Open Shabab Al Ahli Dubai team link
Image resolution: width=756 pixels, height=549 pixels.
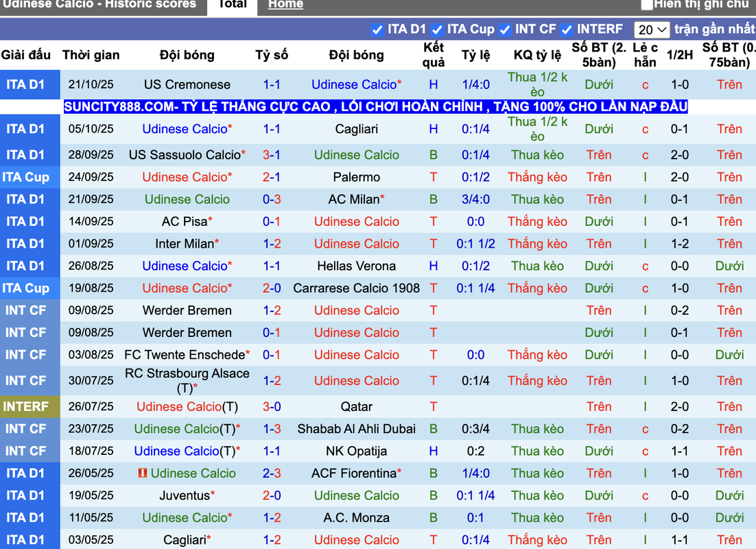[x=356, y=429]
